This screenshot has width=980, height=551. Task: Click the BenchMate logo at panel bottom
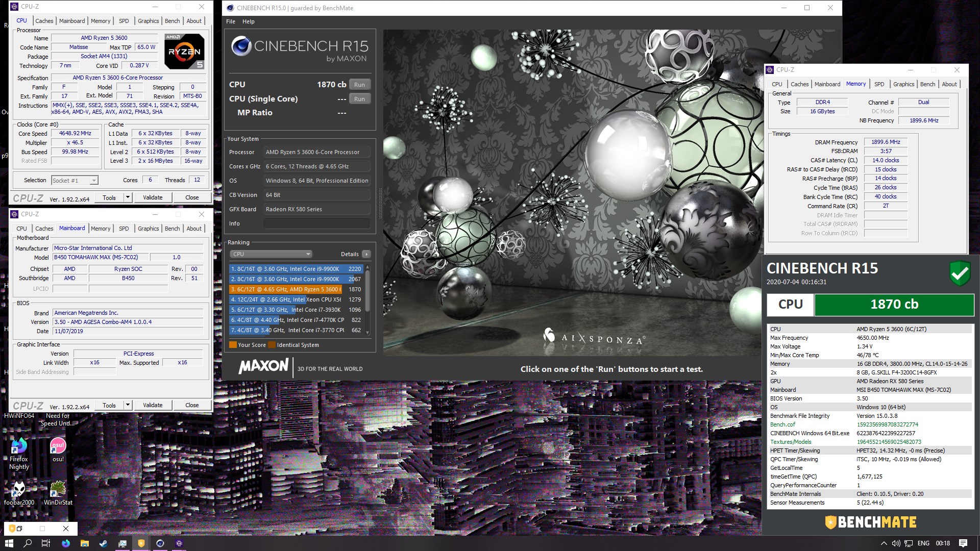click(871, 522)
